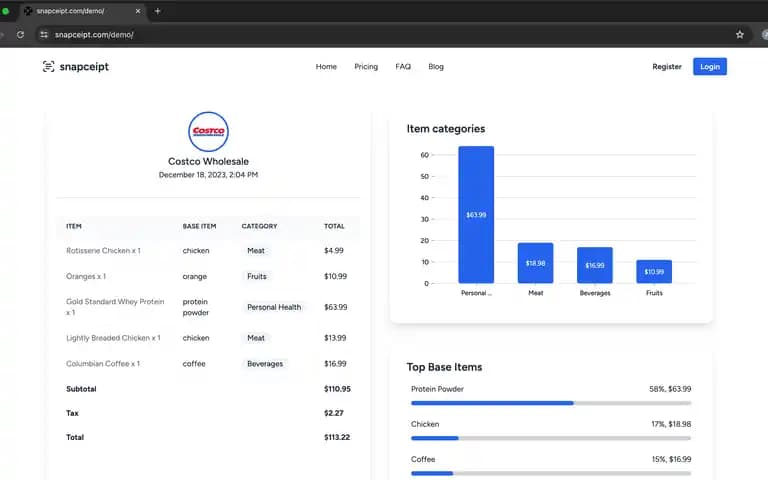Click the TOTAL column header
Screen dimensions: 768x480
coord(334,226)
